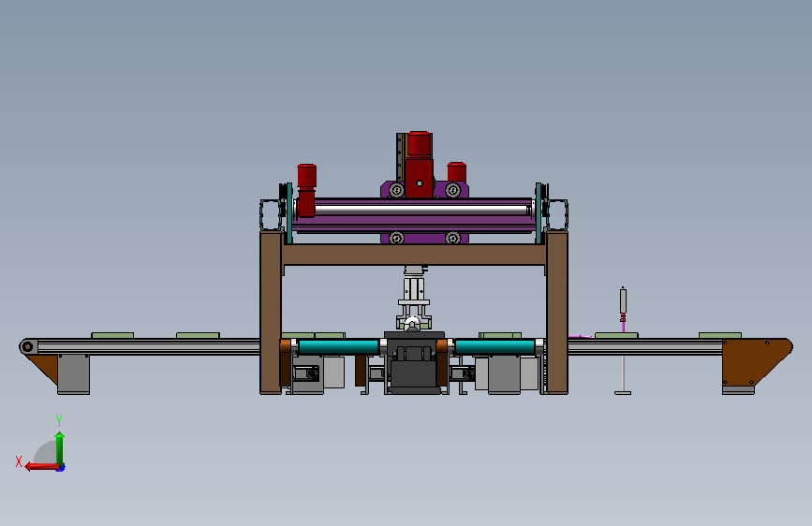Select the red motor at the gantry's left end

[306, 190]
